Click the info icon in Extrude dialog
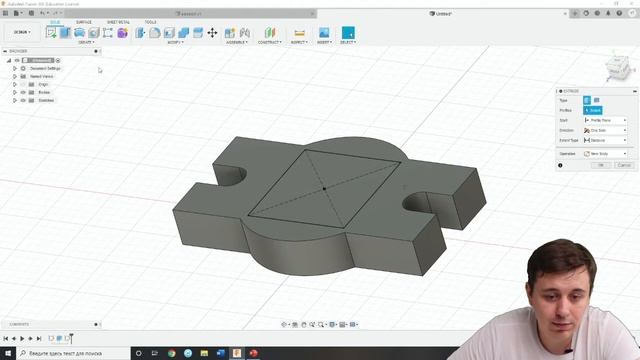Screen dimensions: 640x360 pos(560,165)
